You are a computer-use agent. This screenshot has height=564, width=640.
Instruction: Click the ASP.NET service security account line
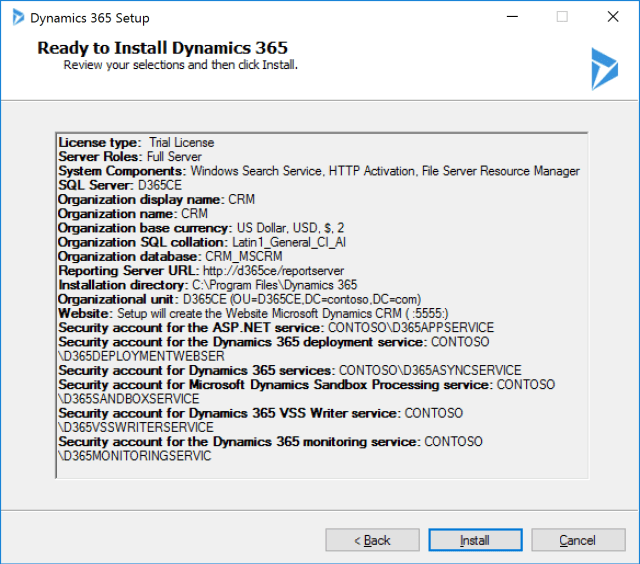point(276,328)
